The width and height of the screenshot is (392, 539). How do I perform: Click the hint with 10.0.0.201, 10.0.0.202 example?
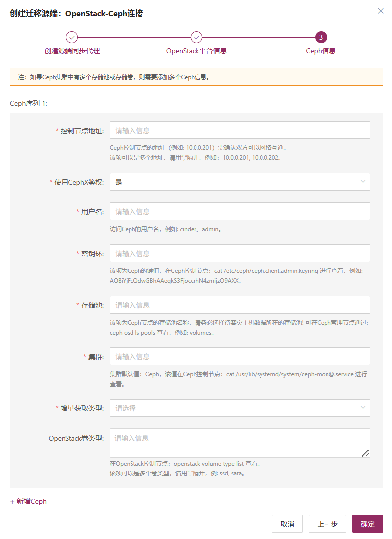point(196,158)
